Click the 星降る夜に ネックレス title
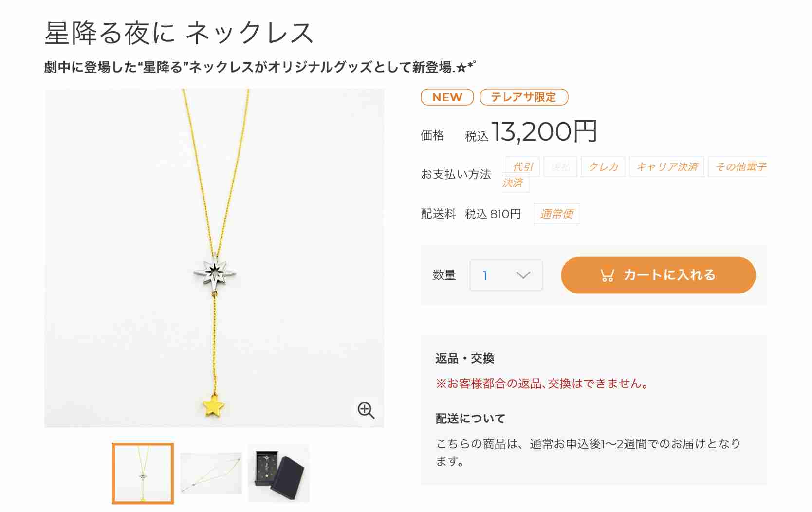Screen dimensions: 812x512 click(179, 33)
